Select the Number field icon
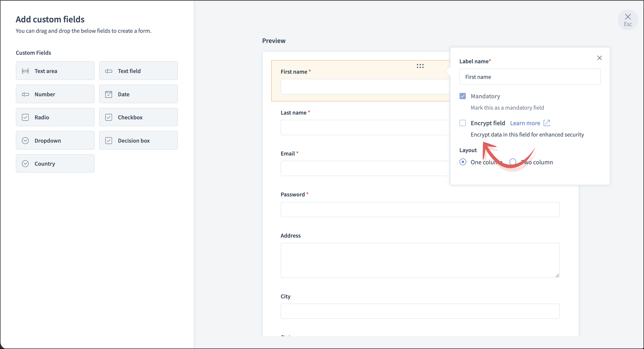The height and width of the screenshot is (349, 644). (25, 94)
